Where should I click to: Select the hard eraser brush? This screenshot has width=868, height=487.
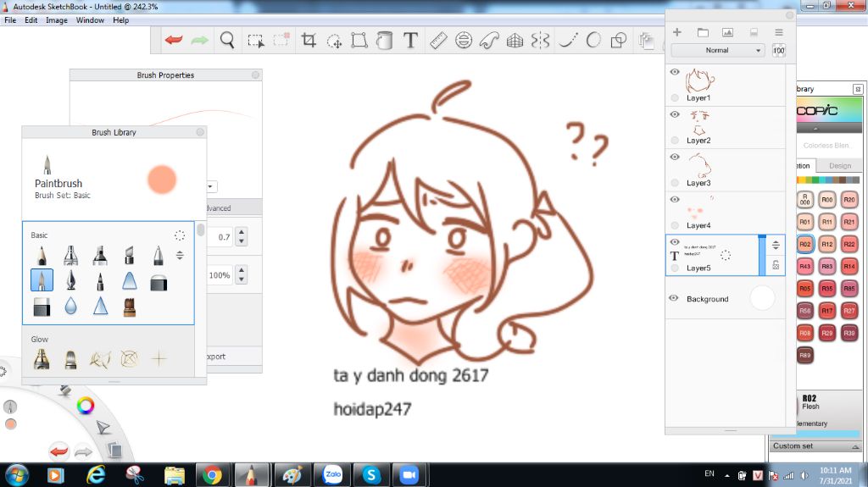42,307
